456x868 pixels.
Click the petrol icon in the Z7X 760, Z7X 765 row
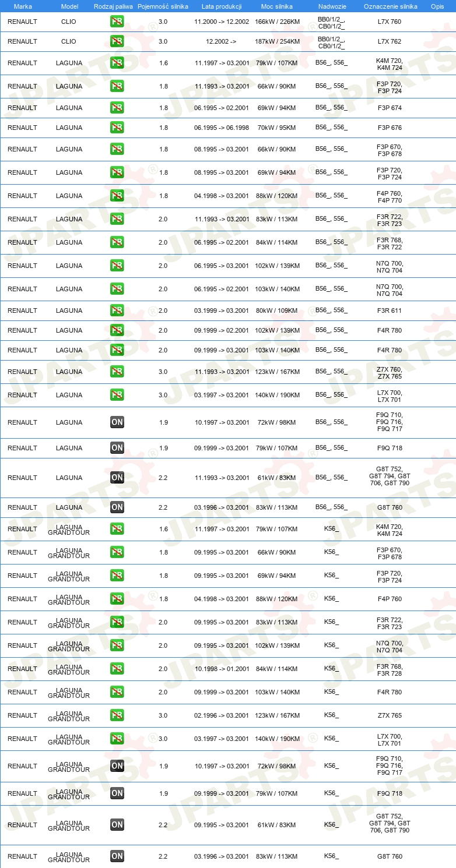(117, 372)
